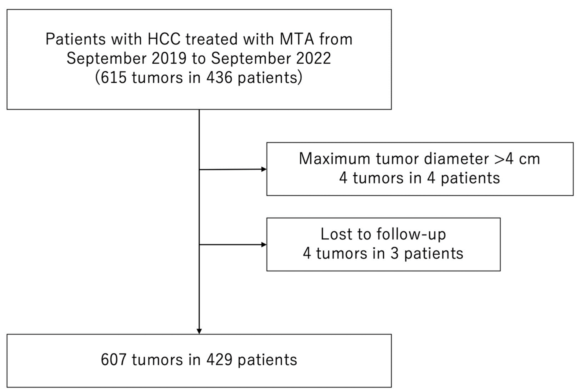Image resolution: width=580 pixels, height=392 pixels.
Task: Click the number '615' in the top box
Action: pos(114,78)
